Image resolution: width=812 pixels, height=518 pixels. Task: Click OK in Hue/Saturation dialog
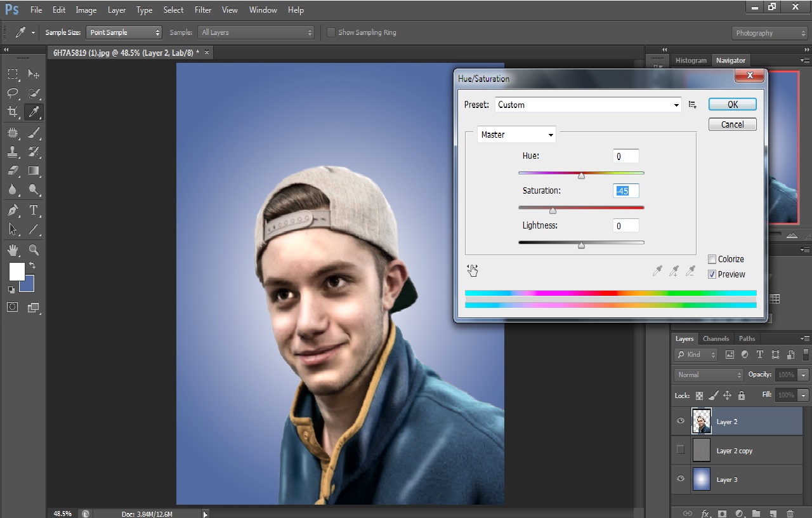pos(733,105)
